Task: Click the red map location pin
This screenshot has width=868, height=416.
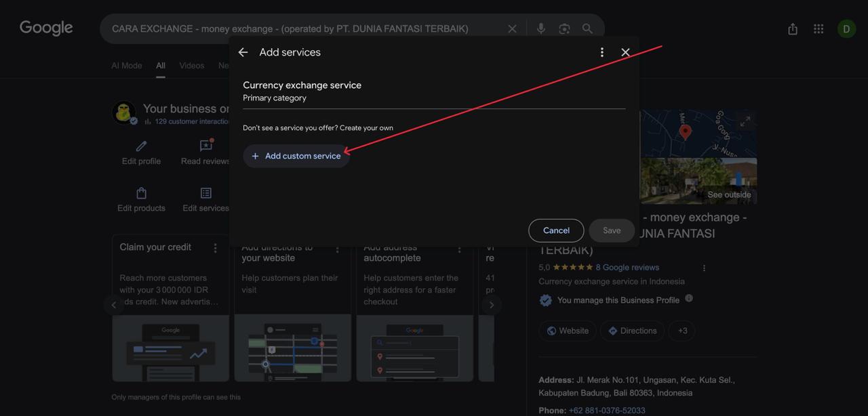Action: [686, 131]
